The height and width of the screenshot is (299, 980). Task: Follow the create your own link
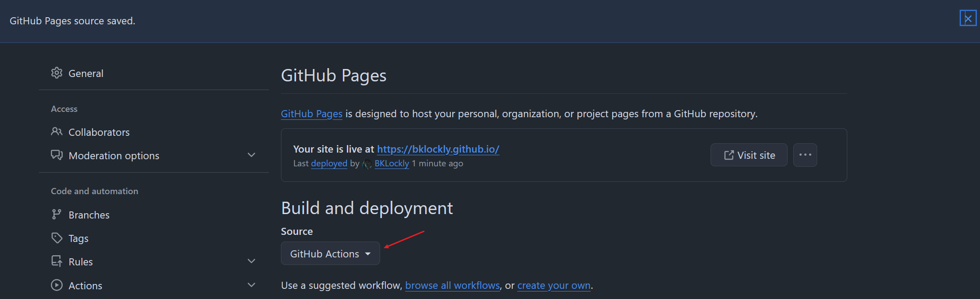click(x=554, y=286)
